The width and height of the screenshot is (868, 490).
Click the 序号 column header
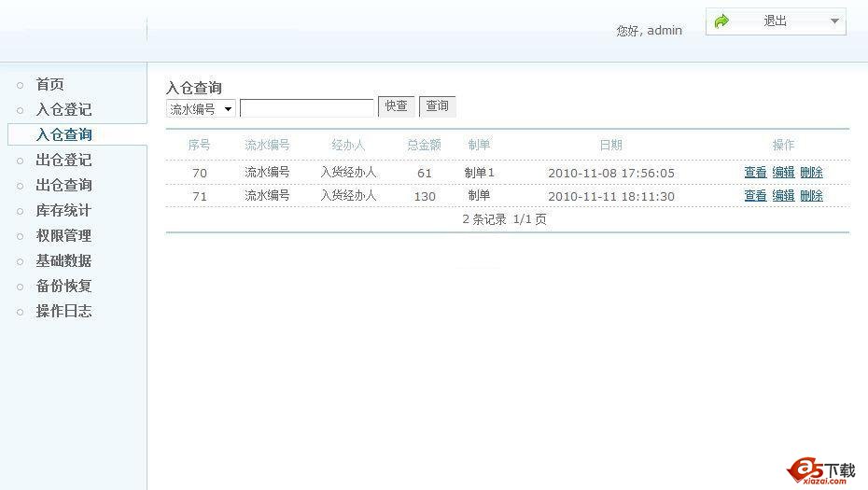click(200, 145)
